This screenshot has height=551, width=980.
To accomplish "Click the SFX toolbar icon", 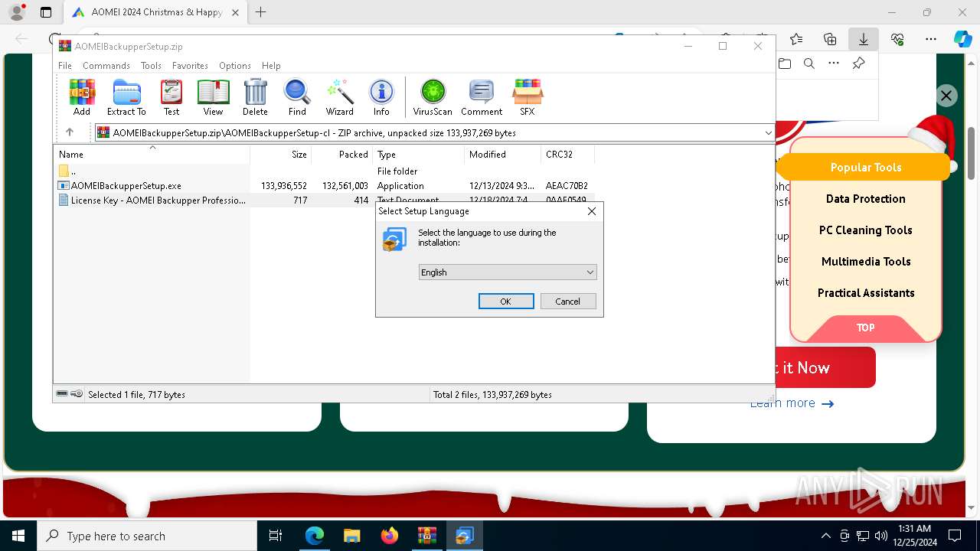I will tap(528, 97).
